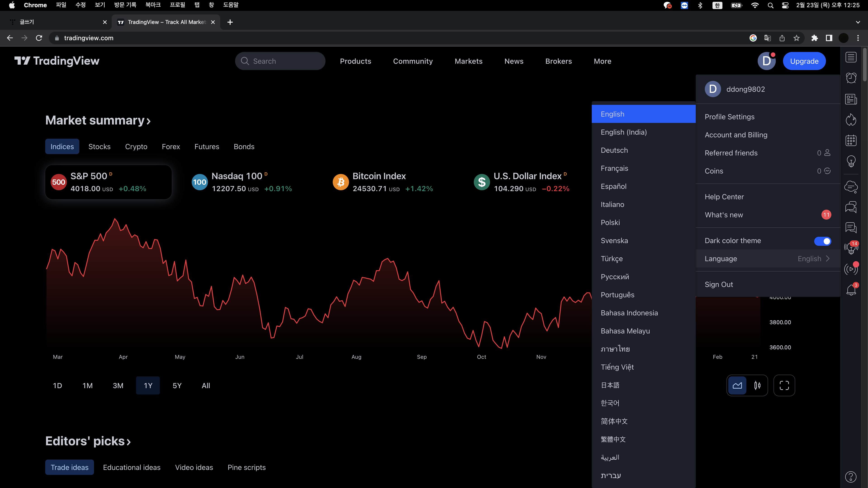Screen dimensions: 868x488
Task: Click the Chrome bookmark star icon
Action: [796, 38]
